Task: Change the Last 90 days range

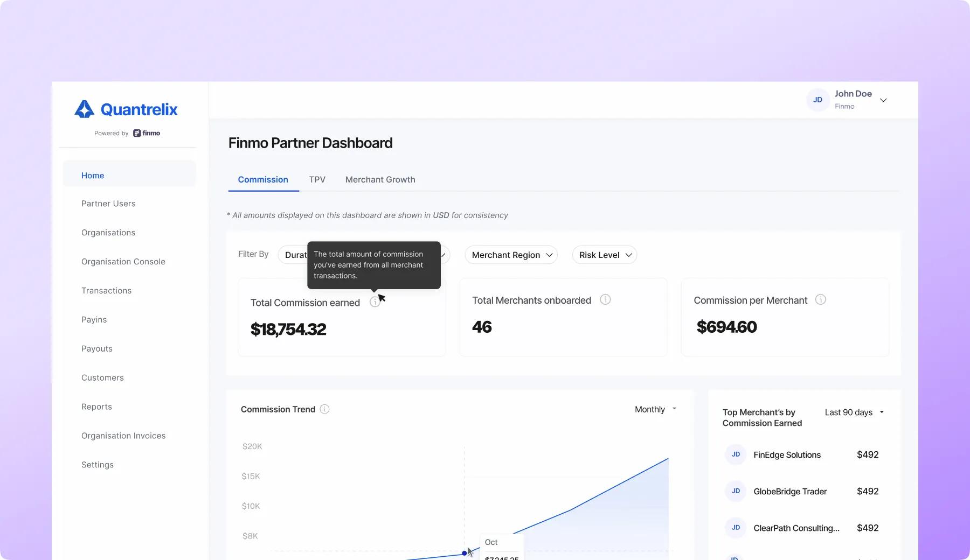Action: (854, 412)
